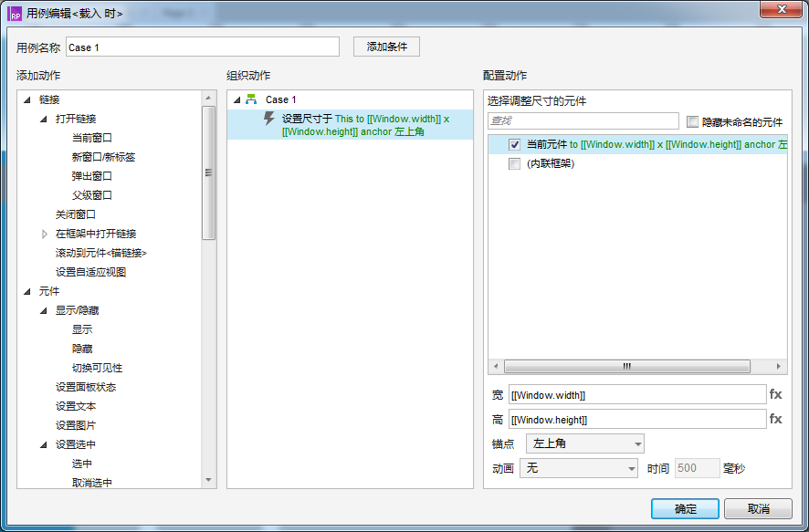Select 切换可见性 action
Viewport: 809px width, 532px height.
tap(97, 368)
